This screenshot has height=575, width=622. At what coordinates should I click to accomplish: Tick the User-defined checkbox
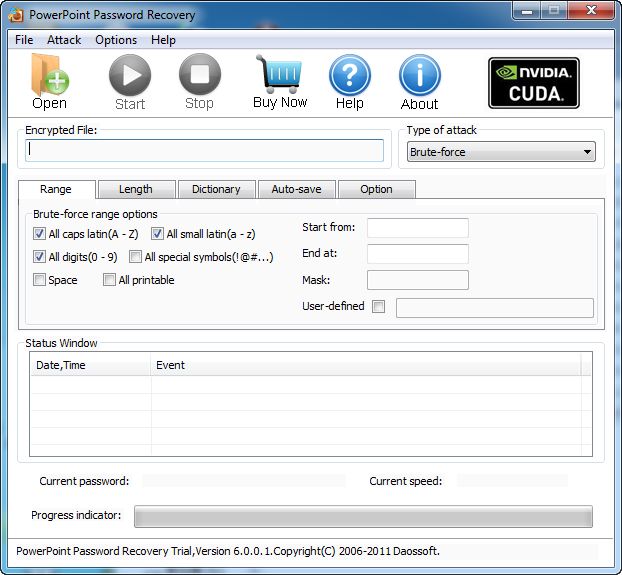pyautogui.click(x=378, y=307)
